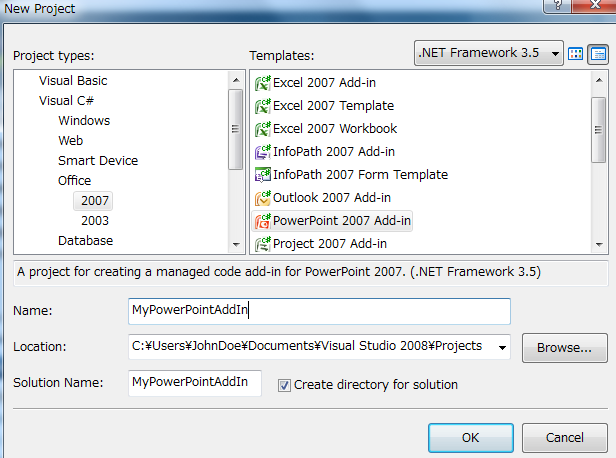Viewport: 616px width, 458px height.
Task: Click templates list scrollbar thumb
Action: (599, 130)
